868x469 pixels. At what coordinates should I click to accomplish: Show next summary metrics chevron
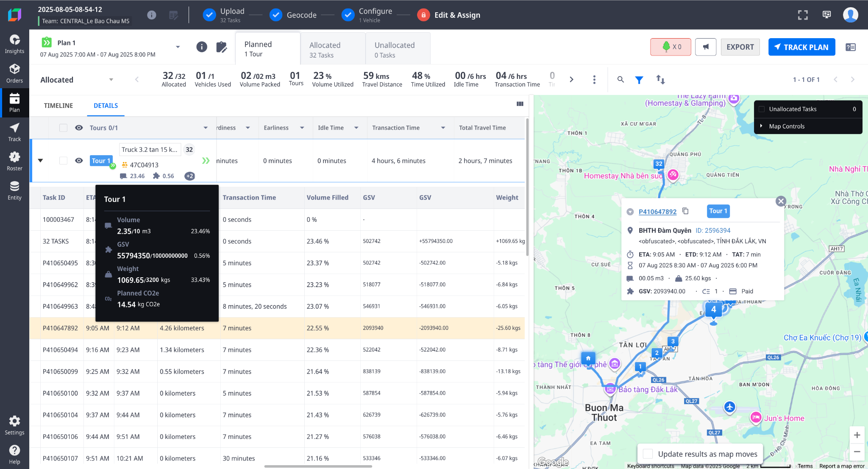[x=571, y=79]
